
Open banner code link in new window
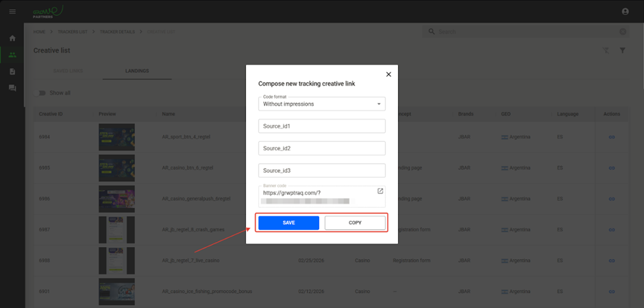pos(380,191)
